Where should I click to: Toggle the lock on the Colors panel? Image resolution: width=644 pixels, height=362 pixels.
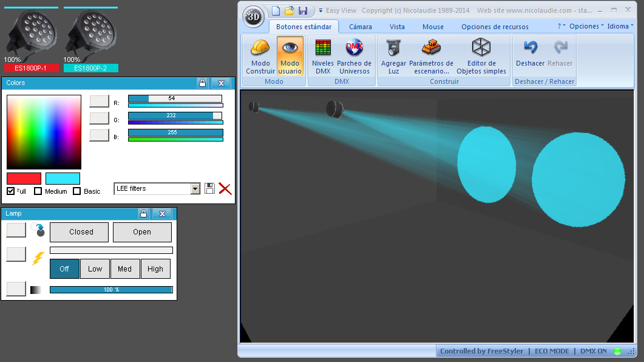point(202,83)
